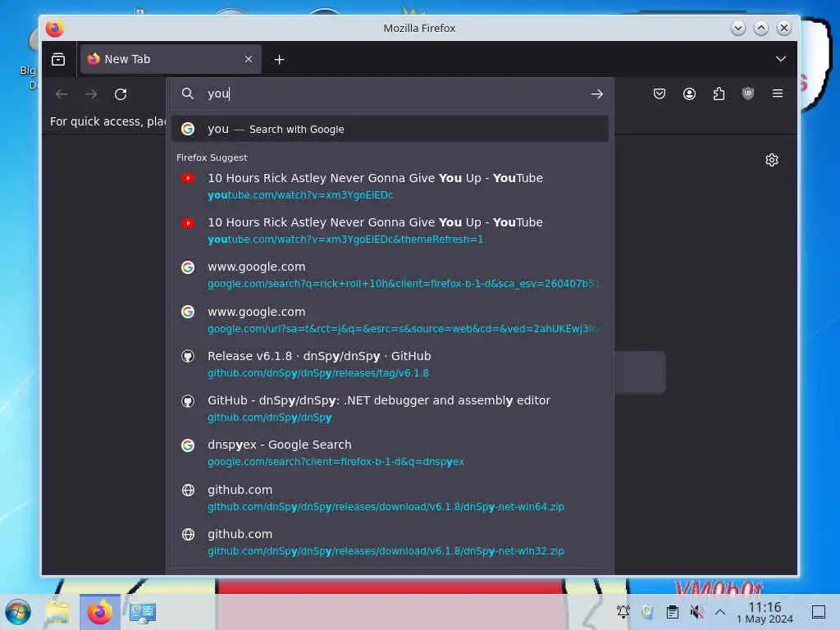The image size is (840, 630).
Task: Open google.com/url?sa=t suggestion
Action: [x=390, y=320]
